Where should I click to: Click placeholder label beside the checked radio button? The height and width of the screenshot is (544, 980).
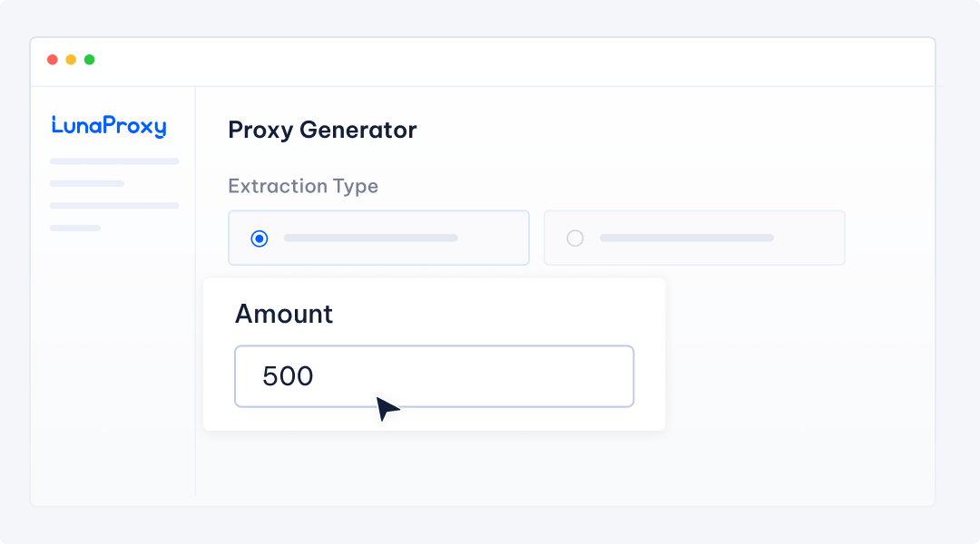[370, 238]
